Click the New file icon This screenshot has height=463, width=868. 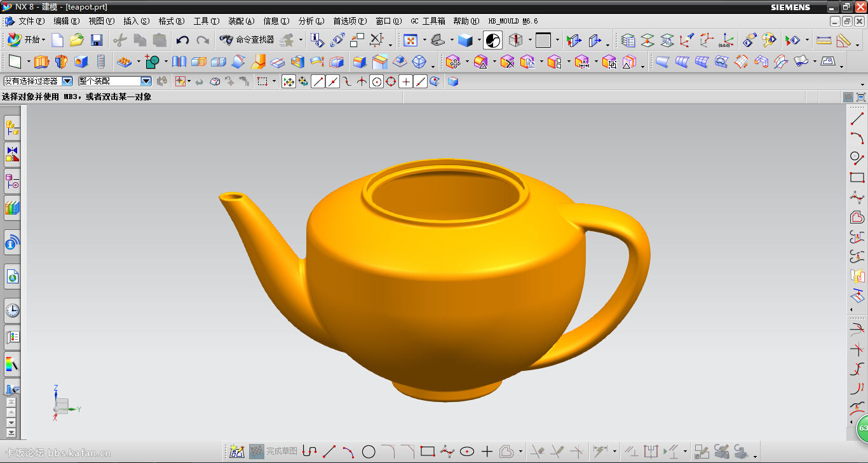click(57, 40)
